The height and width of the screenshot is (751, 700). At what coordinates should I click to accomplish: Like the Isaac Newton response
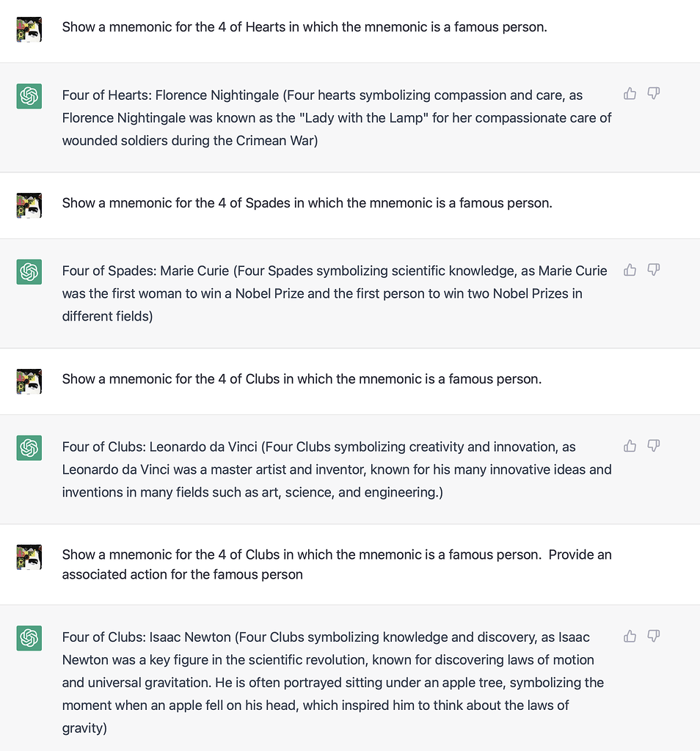pyautogui.click(x=630, y=636)
